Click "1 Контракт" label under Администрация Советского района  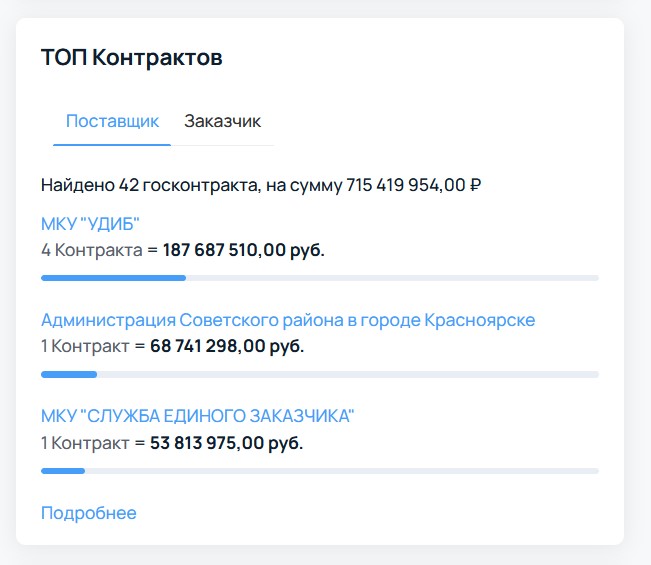coord(85,346)
